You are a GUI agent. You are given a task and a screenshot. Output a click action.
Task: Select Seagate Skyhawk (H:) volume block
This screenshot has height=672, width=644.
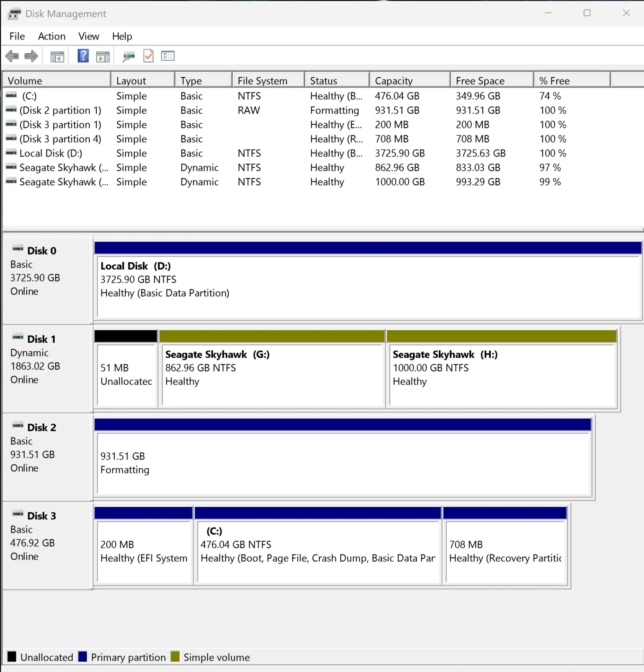coord(502,369)
